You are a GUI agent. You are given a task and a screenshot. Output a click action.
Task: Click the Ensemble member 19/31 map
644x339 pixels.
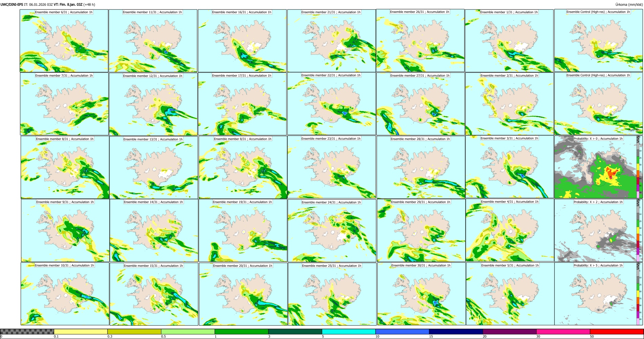pos(243,231)
